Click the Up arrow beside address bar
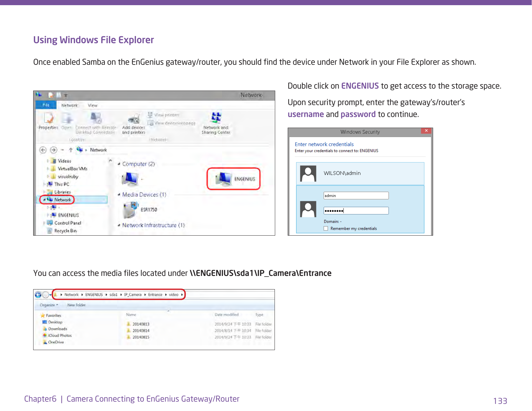The image size is (532, 411). coord(71,150)
